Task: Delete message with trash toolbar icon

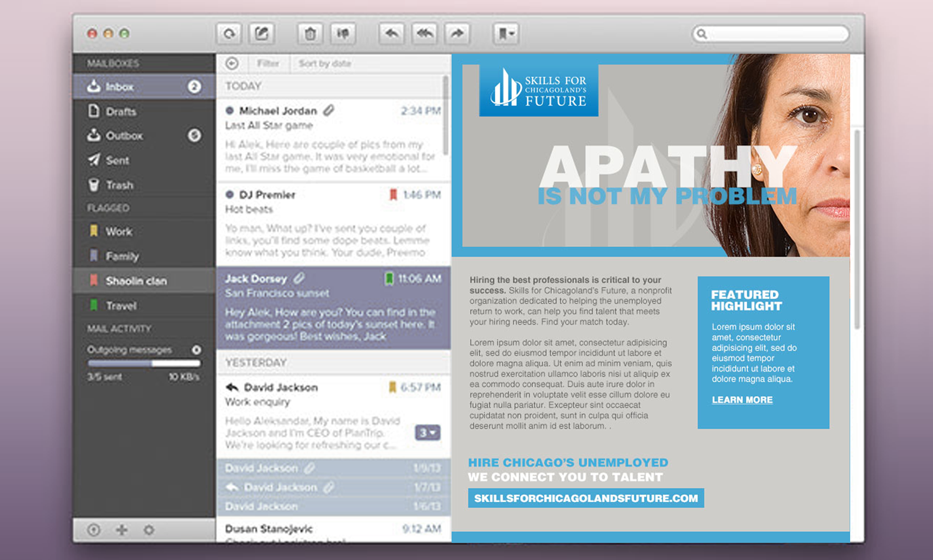Action: coord(310,34)
